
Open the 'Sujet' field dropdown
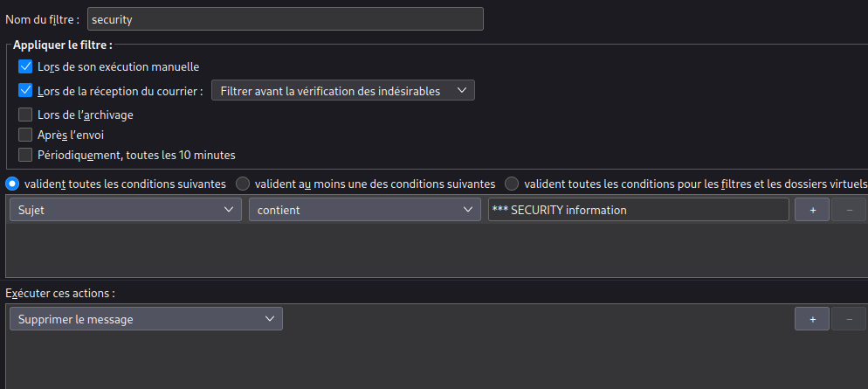tap(125, 210)
